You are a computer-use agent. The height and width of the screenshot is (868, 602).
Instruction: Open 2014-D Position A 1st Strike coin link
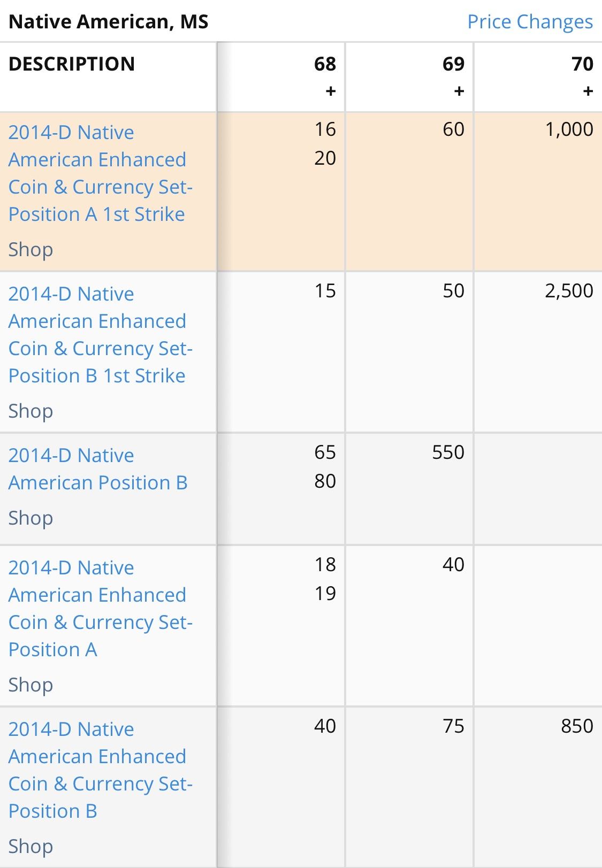pyautogui.click(x=101, y=173)
